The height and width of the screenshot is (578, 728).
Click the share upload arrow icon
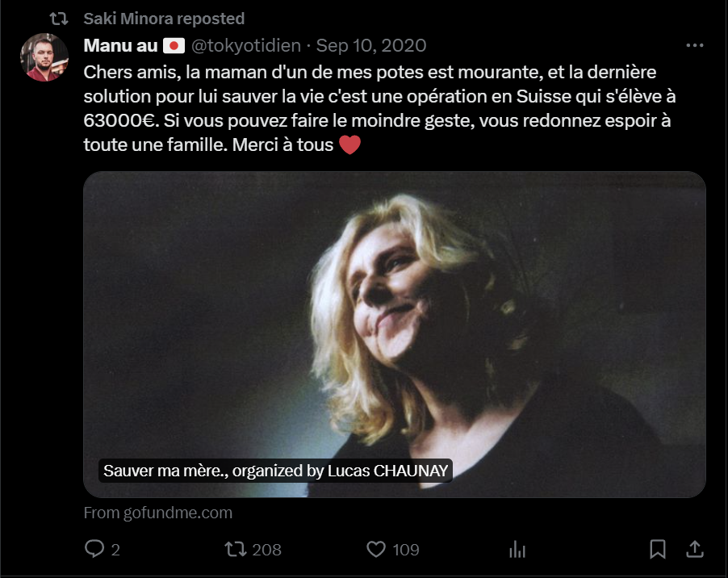tap(693, 550)
